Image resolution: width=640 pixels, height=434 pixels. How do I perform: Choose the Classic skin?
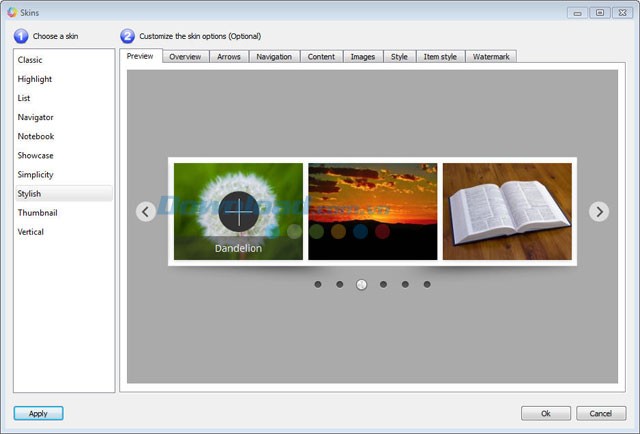(30, 60)
